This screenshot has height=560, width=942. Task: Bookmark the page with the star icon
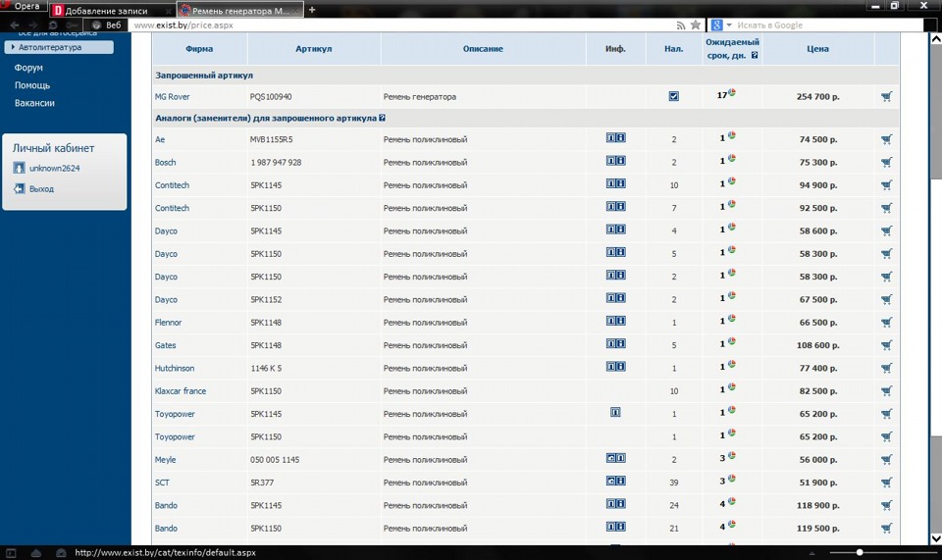point(696,25)
